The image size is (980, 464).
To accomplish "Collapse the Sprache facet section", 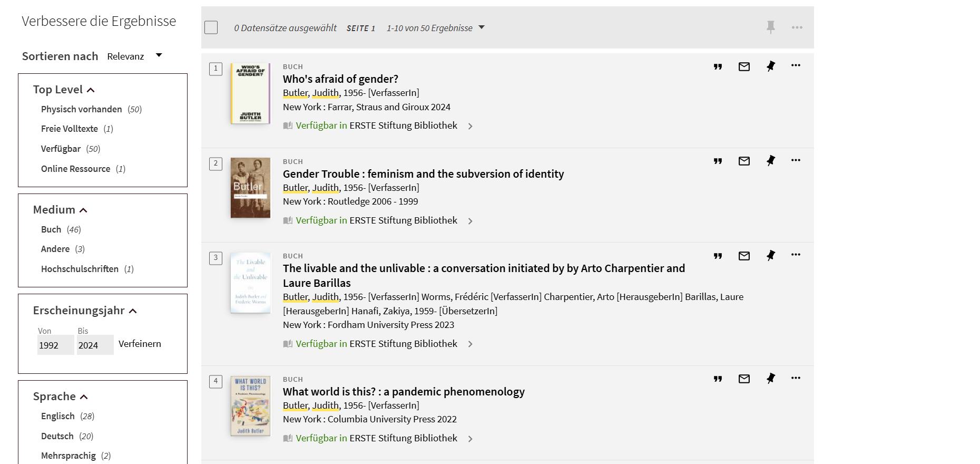I will point(60,397).
